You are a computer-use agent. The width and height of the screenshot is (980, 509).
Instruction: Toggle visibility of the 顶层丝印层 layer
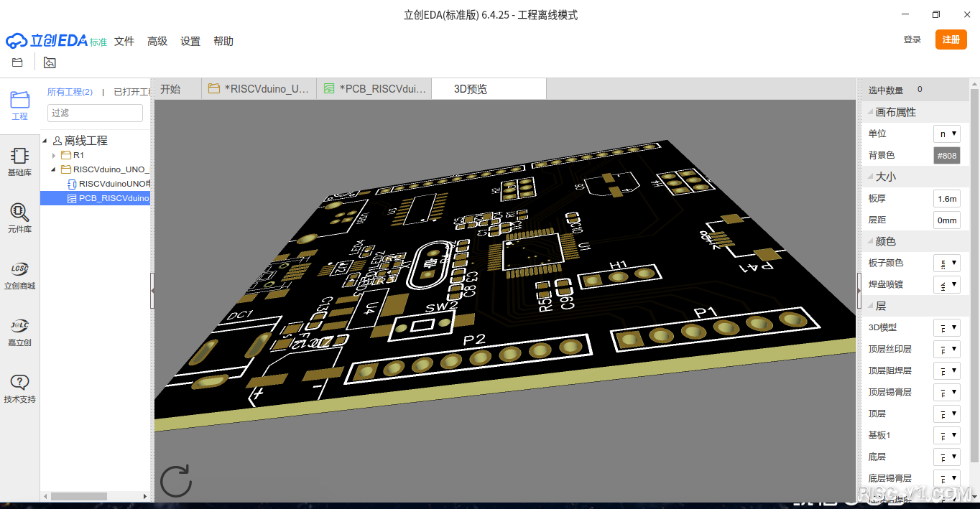(946, 349)
